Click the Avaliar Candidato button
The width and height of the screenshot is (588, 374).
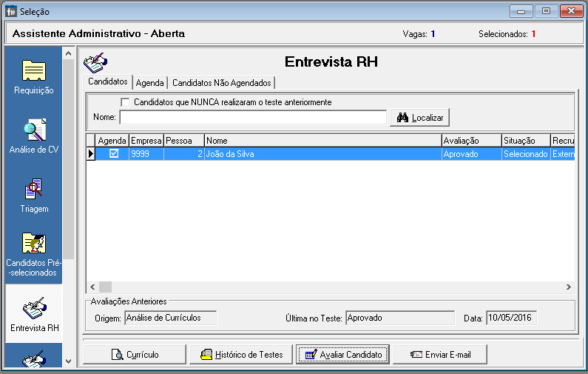click(342, 355)
